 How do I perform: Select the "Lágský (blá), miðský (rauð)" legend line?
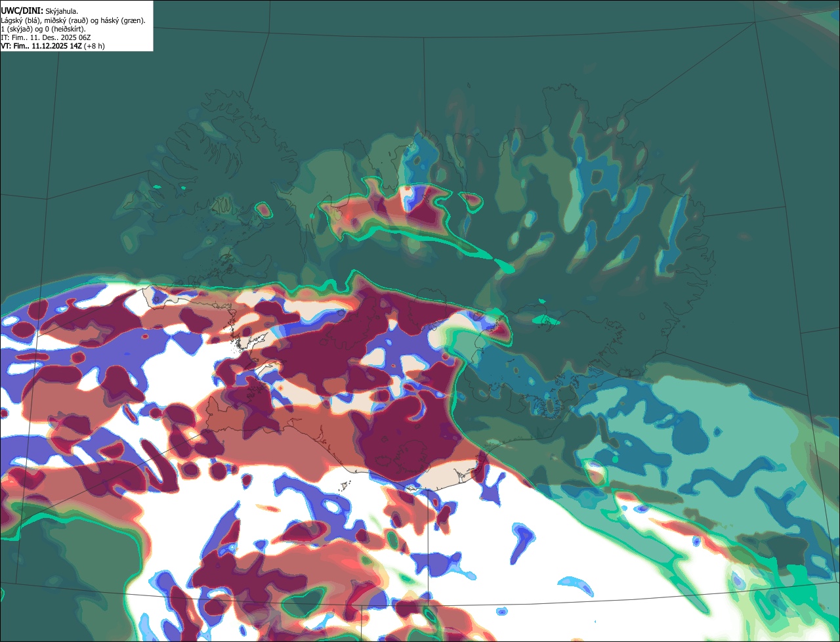click(73, 20)
